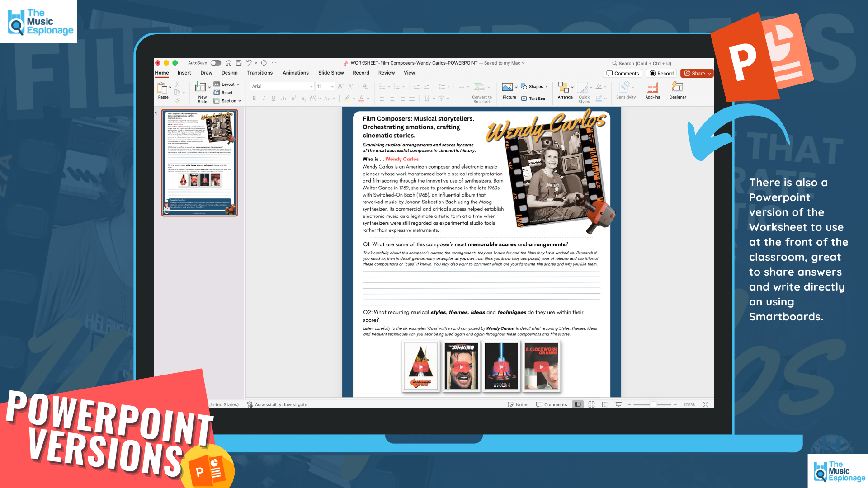This screenshot has width=868, height=488.
Task: Apply the yellow text highlight color
Action: [347, 99]
